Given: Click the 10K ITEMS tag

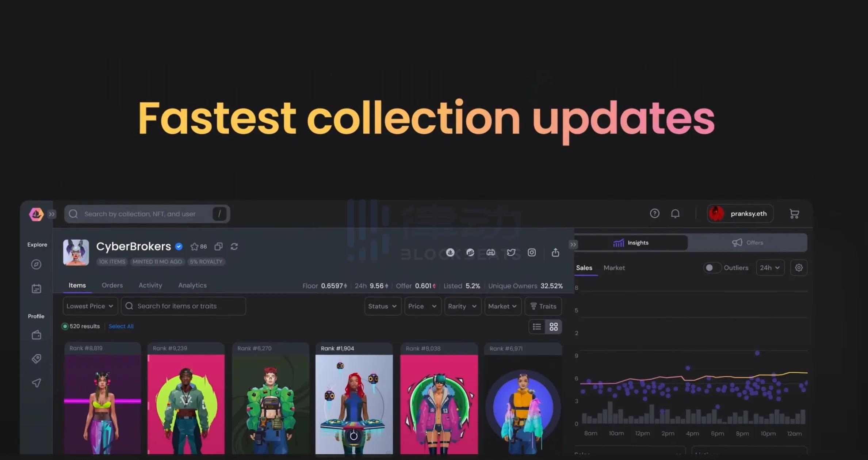Looking at the screenshot, I should 112,262.
